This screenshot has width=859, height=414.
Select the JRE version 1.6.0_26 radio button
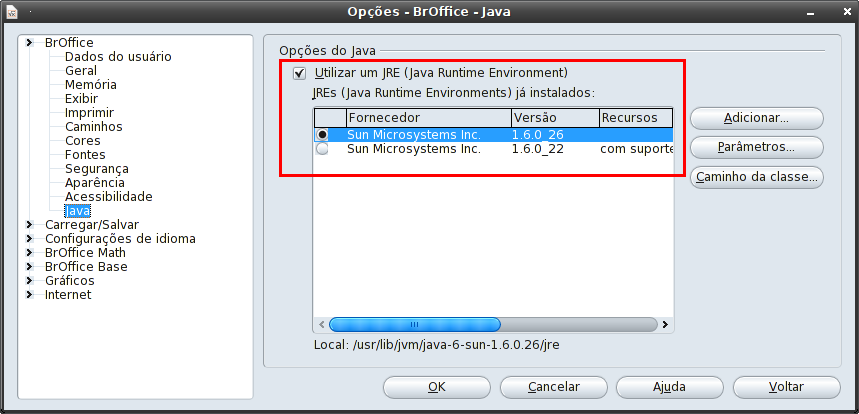point(322,135)
